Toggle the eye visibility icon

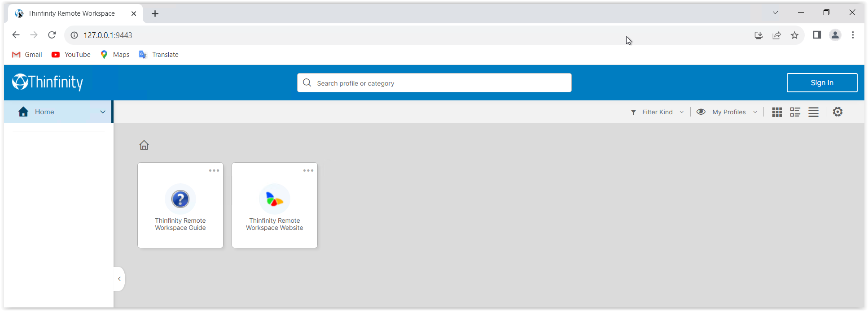coord(701,112)
